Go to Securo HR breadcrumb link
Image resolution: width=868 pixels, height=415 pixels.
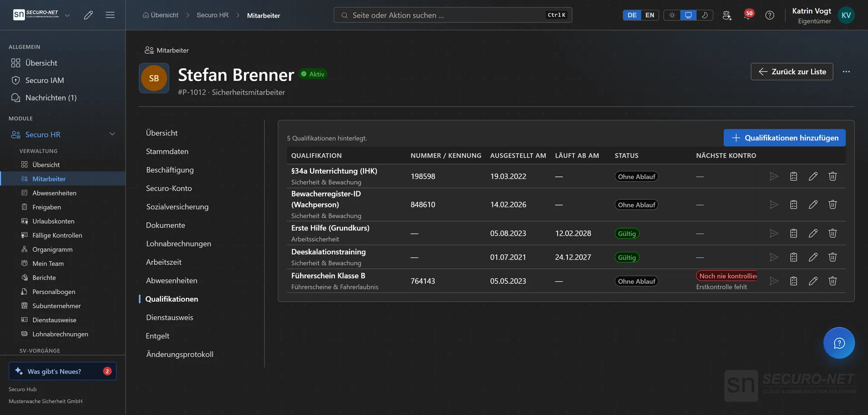(x=212, y=15)
